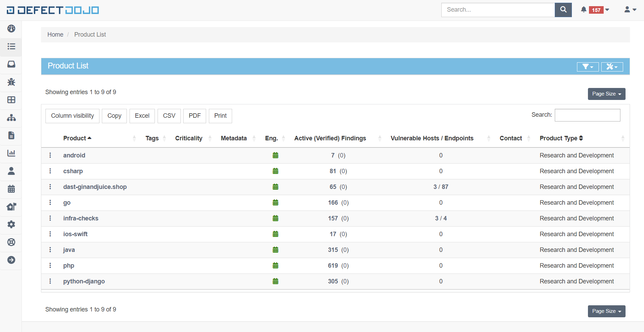Open the top Page Size dropdown
The image size is (644, 332).
(607, 94)
